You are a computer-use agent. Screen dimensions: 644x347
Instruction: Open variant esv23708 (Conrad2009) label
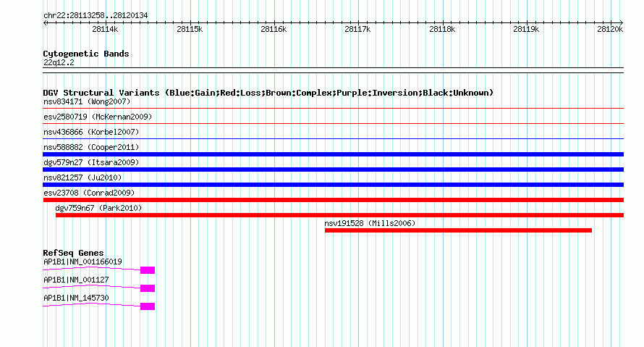[x=89, y=193]
